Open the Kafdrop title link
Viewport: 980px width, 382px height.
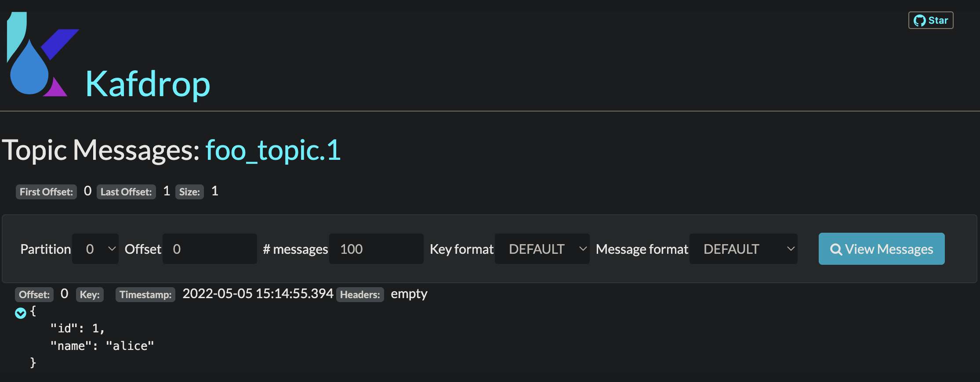pyautogui.click(x=148, y=84)
